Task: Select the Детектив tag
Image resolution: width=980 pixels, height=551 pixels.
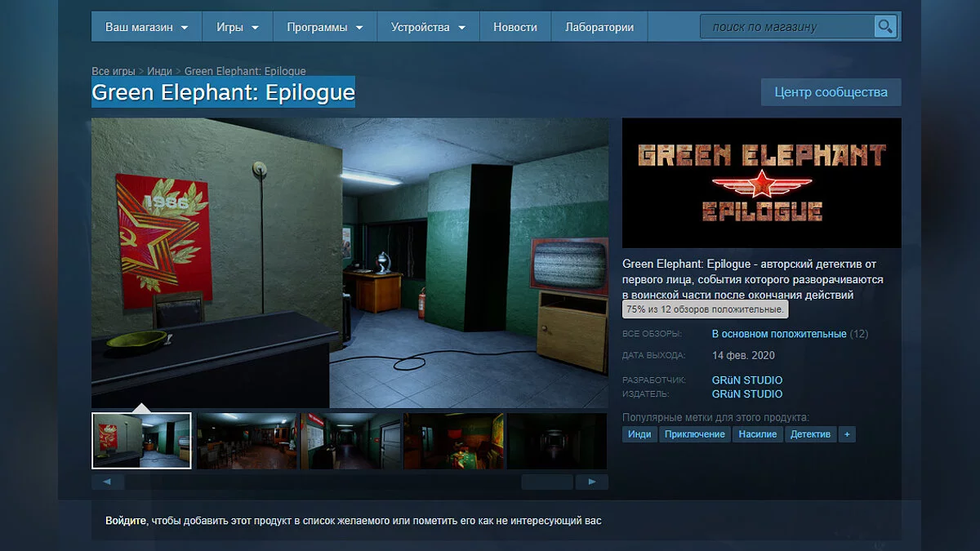Action: point(810,434)
